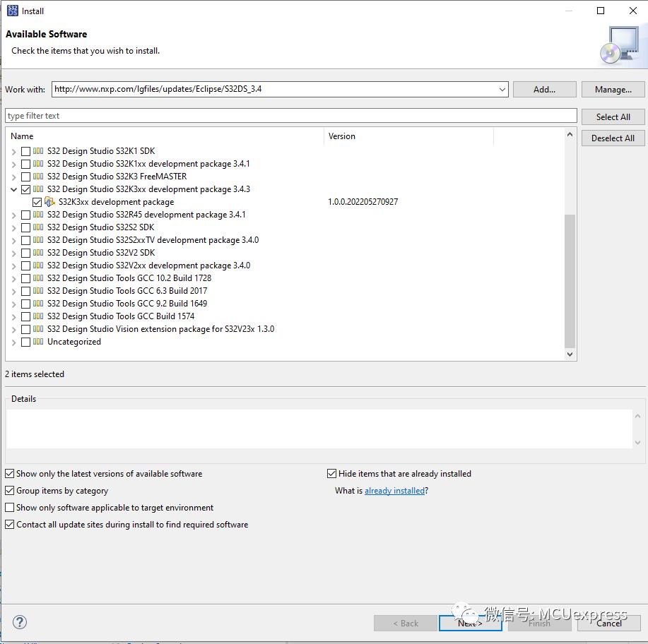Expand S32V2xx development package 3.4.0 node
Screen dimensions: 648x644
[x=13, y=266]
